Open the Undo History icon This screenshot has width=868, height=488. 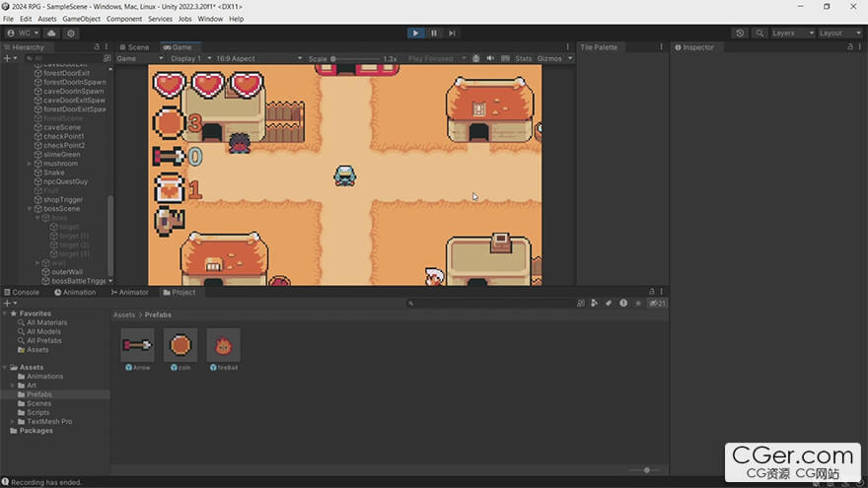740,34
